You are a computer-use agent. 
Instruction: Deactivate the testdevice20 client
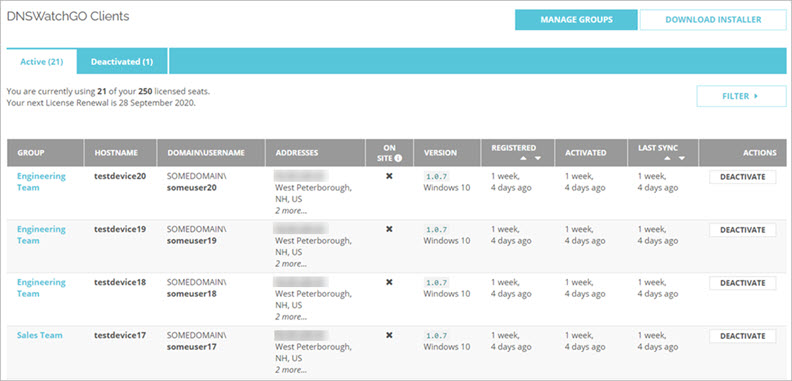coord(742,177)
